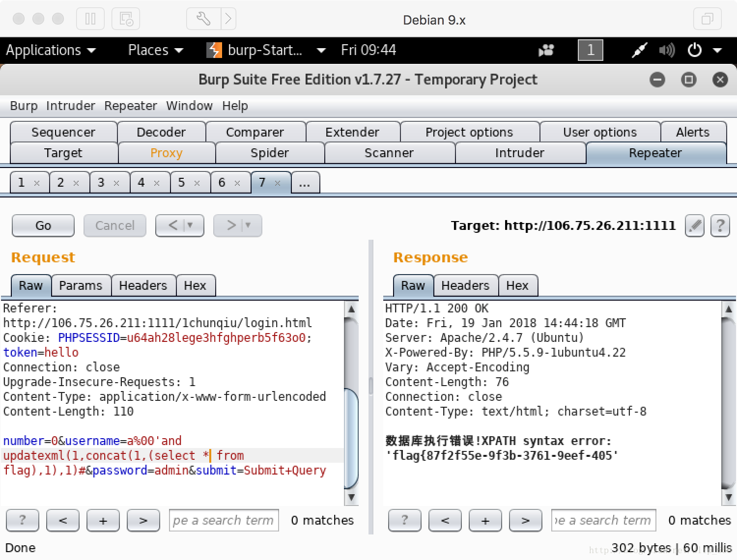Open the Intruder tab
Viewport: 737px width, 560px height.
[x=520, y=153]
